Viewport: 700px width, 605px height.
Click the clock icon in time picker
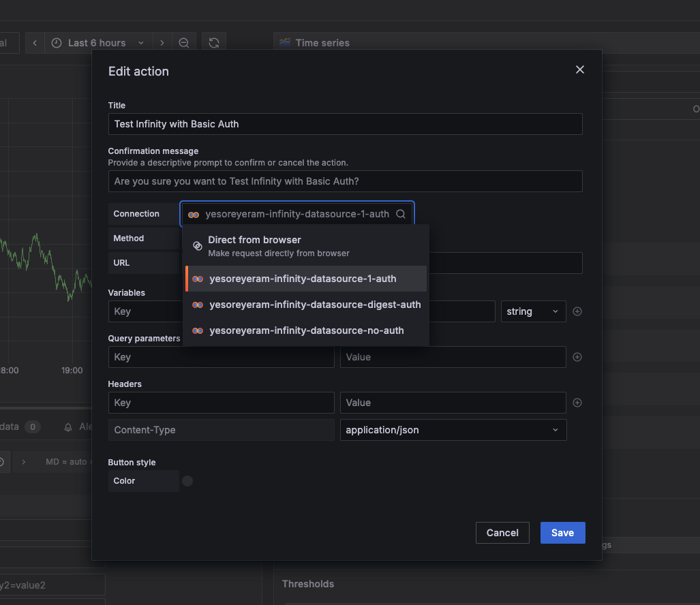click(57, 43)
